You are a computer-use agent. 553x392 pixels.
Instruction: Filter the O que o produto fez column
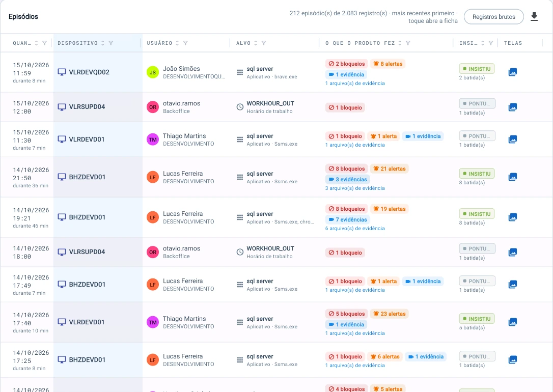coord(408,43)
